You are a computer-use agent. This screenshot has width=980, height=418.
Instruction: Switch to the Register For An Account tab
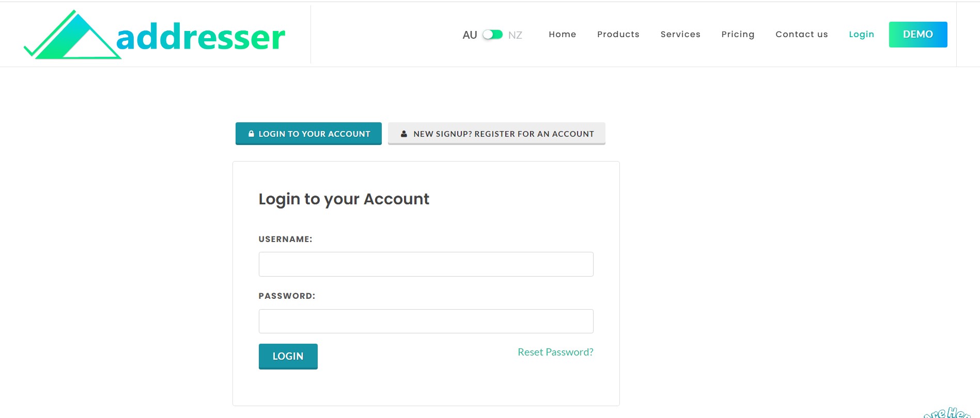click(x=496, y=134)
